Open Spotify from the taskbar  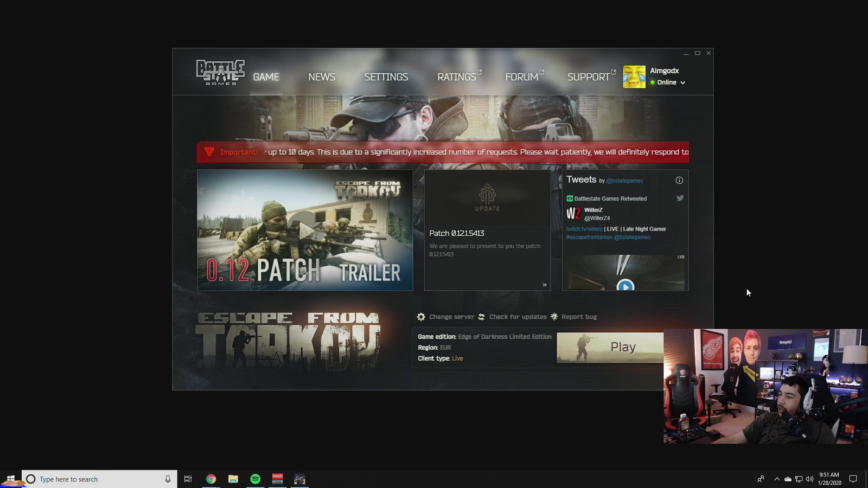256,479
